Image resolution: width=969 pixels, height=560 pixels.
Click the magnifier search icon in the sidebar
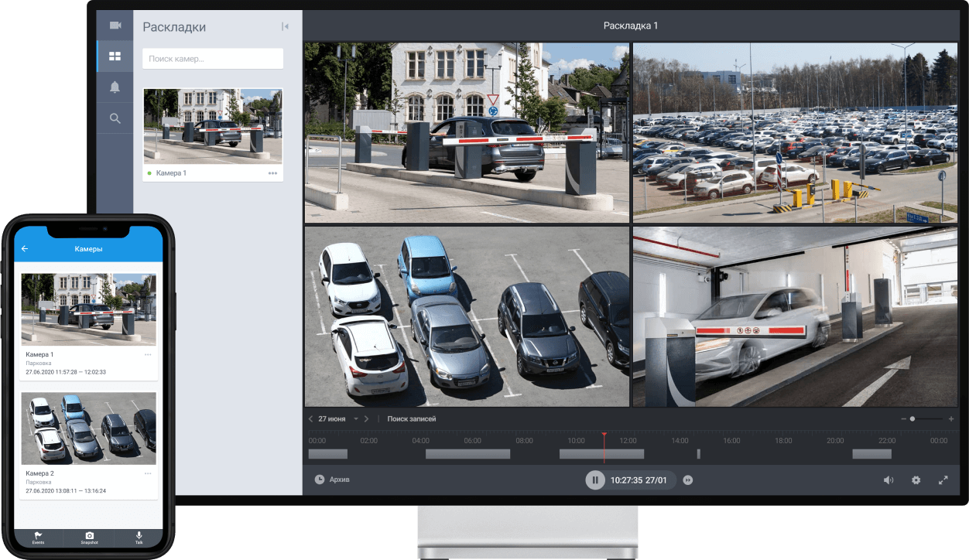coord(115,118)
